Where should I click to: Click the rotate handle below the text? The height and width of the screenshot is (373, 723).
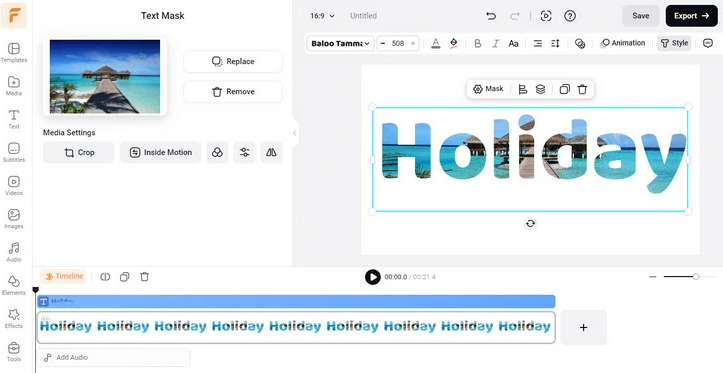530,224
